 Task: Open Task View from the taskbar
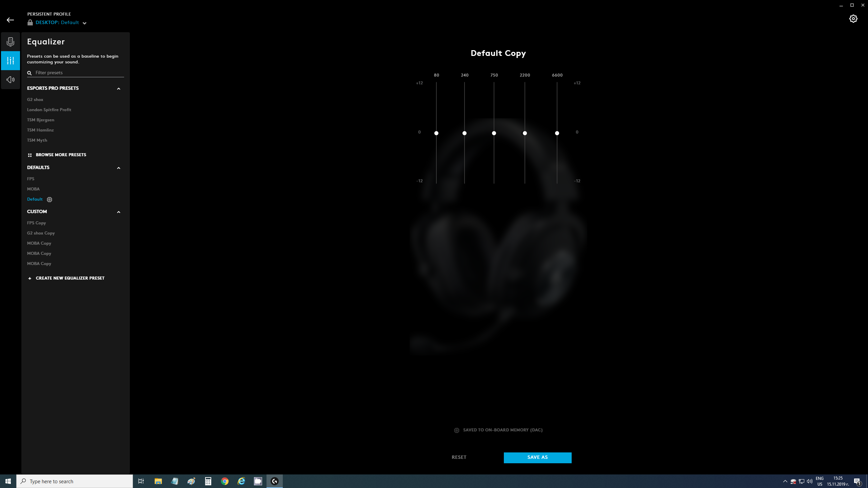click(141, 481)
